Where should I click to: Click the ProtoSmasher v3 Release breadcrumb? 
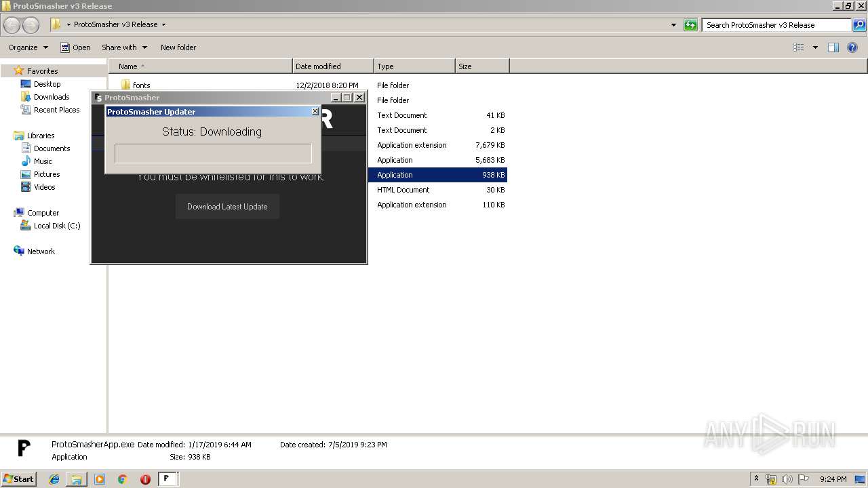pos(115,24)
